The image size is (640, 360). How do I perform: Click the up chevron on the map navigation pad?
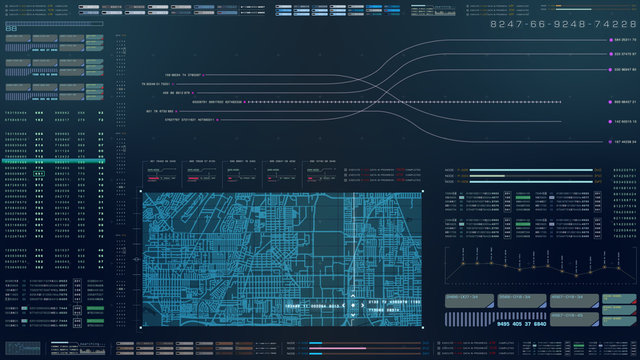[353, 296]
